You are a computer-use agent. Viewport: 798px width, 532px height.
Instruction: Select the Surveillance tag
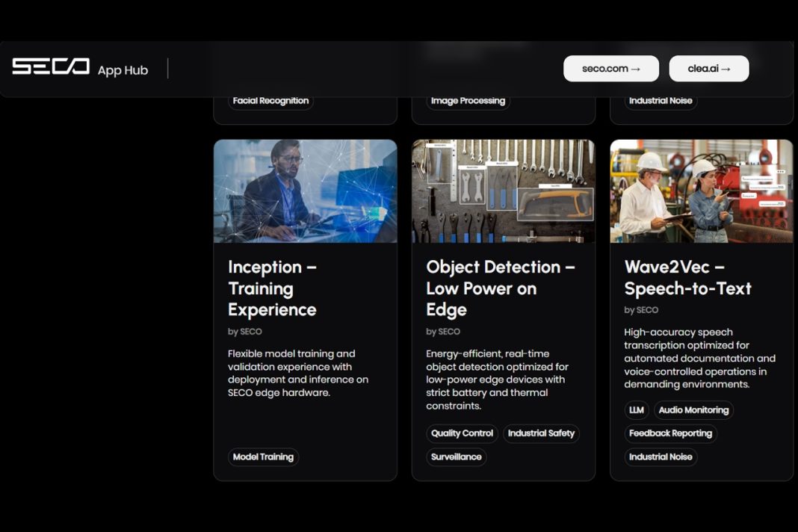[457, 457]
